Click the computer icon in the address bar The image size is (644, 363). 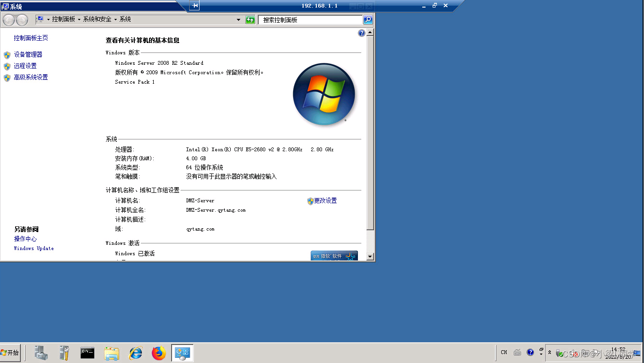click(x=40, y=19)
